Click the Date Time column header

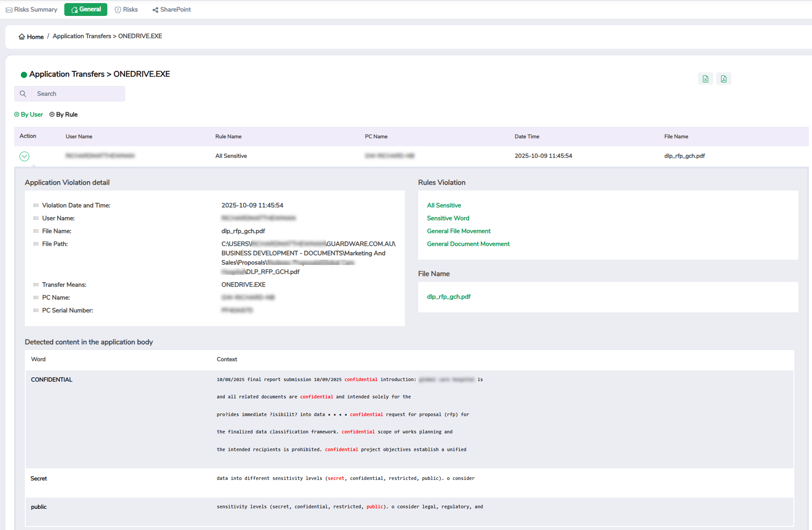coord(527,136)
